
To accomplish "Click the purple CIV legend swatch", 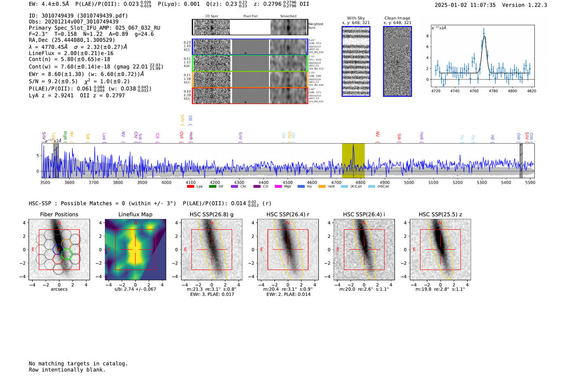I will click(235, 186).
